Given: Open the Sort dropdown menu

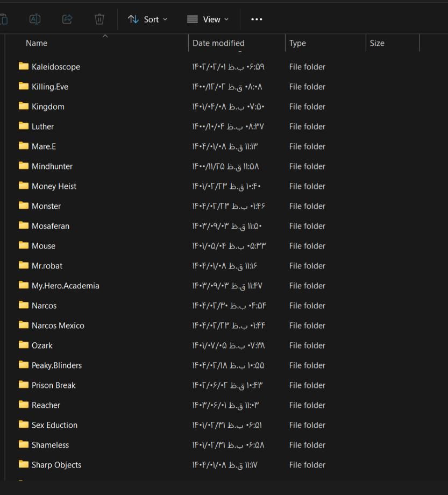Looking at the screenshot, I should coord(148,19).
